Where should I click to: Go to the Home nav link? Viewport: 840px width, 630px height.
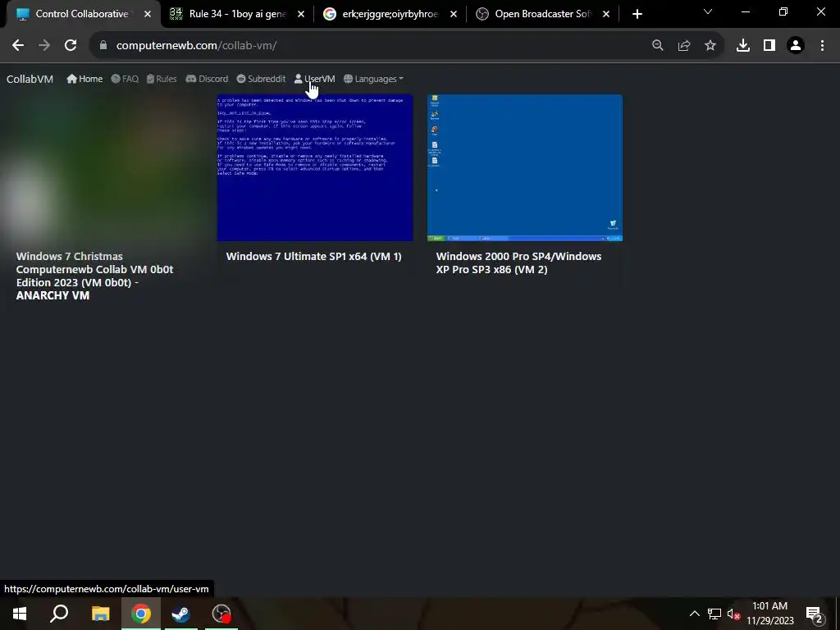pos(84,79)
